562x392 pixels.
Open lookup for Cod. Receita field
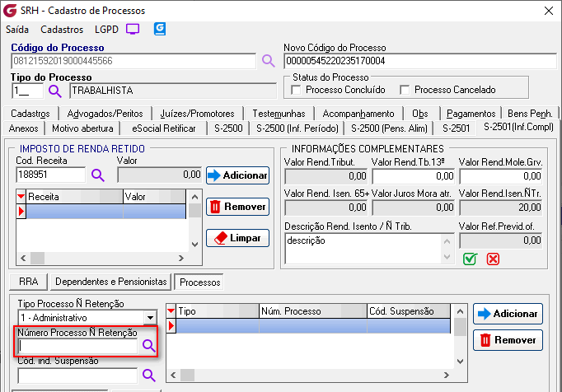[97, 175]
